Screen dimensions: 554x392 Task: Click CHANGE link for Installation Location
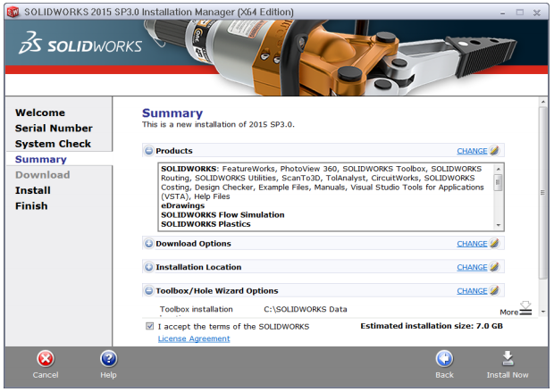click(x=472, y=267)
